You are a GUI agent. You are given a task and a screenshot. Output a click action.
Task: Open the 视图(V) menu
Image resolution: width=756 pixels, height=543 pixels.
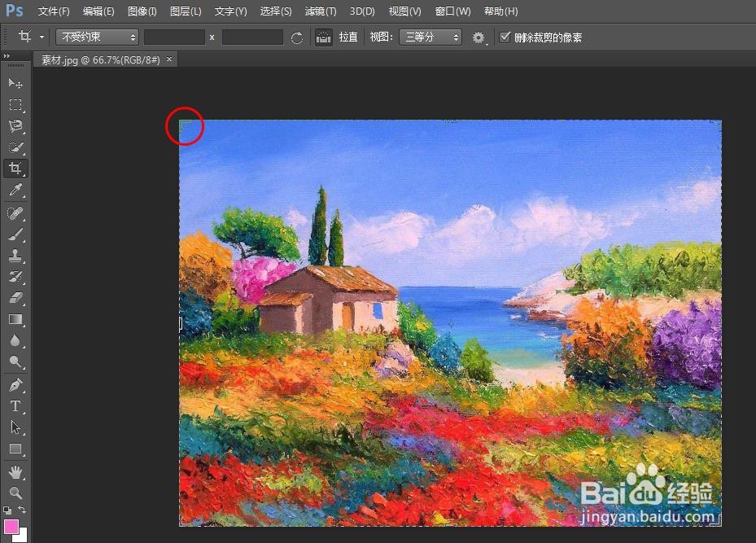[404, 11]
